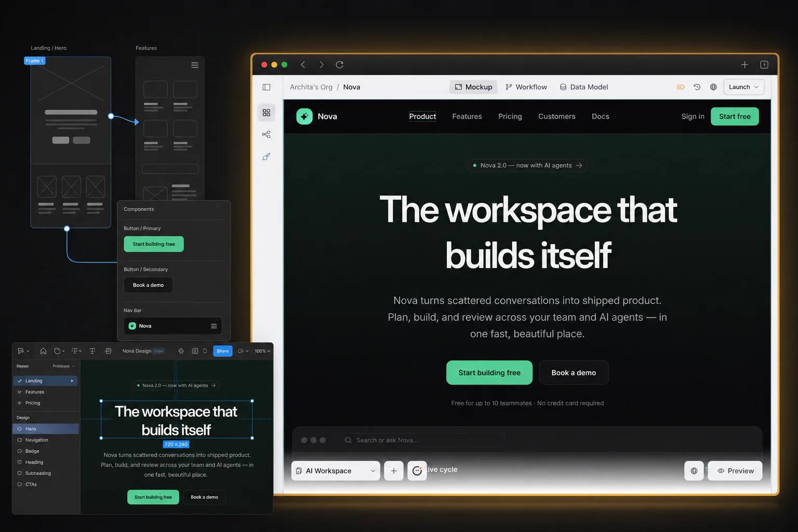The width and height of the screenshot is (798, 532).
Task: Open Customers in the mockup navigation
Action: pyautogui.click(x=557, y=116)
